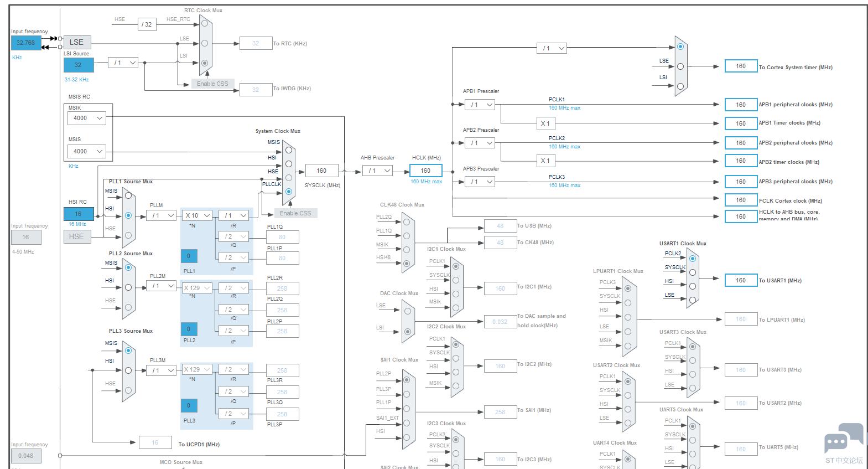The image size is (868, 469).
Task: Edit HCLK (MHz) value 160 field
Action: tap(426, 171)
